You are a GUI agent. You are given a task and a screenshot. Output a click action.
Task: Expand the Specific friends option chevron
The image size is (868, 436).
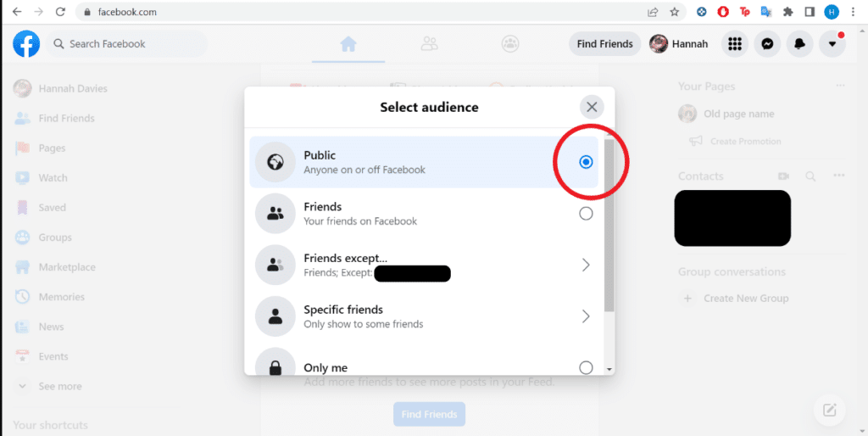click(586, 316)
